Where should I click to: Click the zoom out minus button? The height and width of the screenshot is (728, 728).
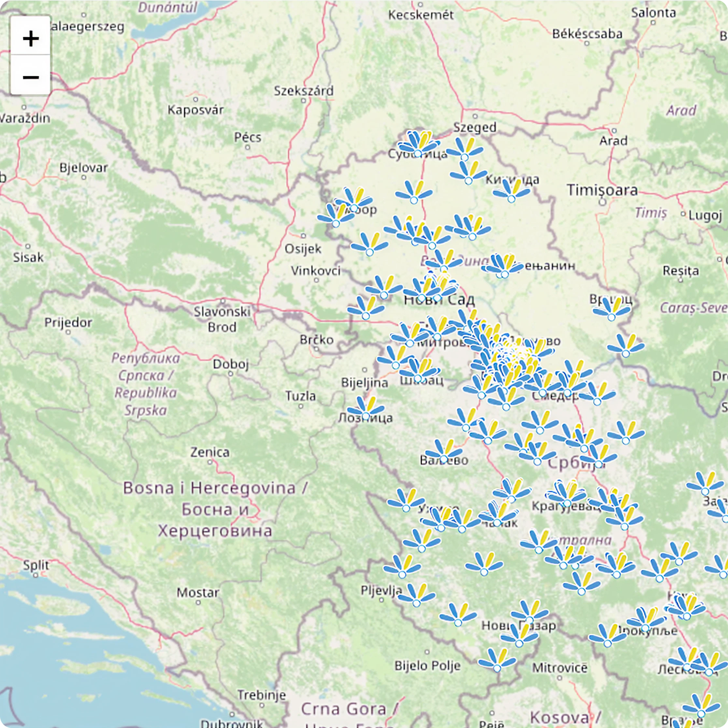point(30,77)
